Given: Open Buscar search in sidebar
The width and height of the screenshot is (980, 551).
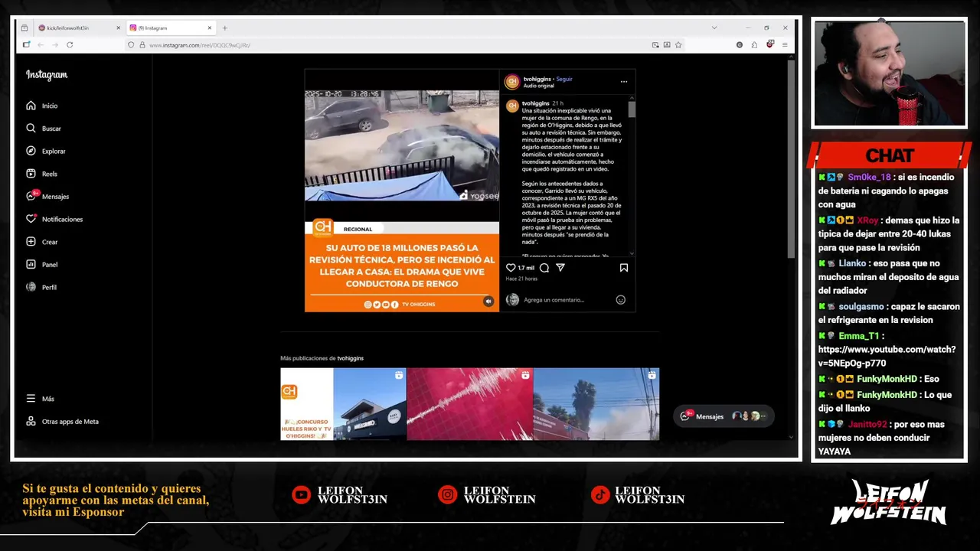Looking at the screenshot, I should point(44,129).
